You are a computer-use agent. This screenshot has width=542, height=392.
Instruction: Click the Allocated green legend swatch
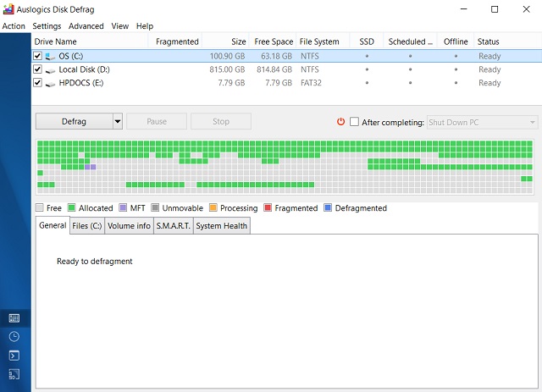coord(71,207)
